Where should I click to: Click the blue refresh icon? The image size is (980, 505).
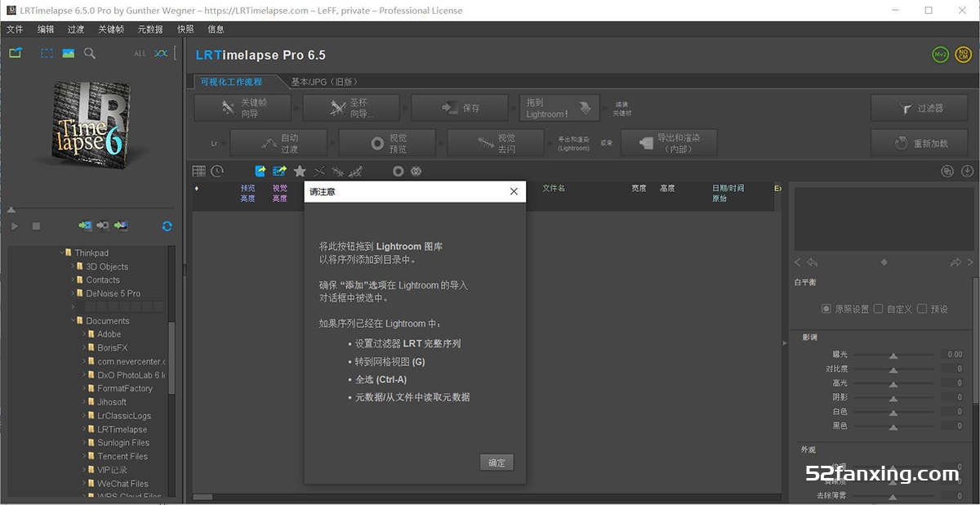tap(167, 226)
